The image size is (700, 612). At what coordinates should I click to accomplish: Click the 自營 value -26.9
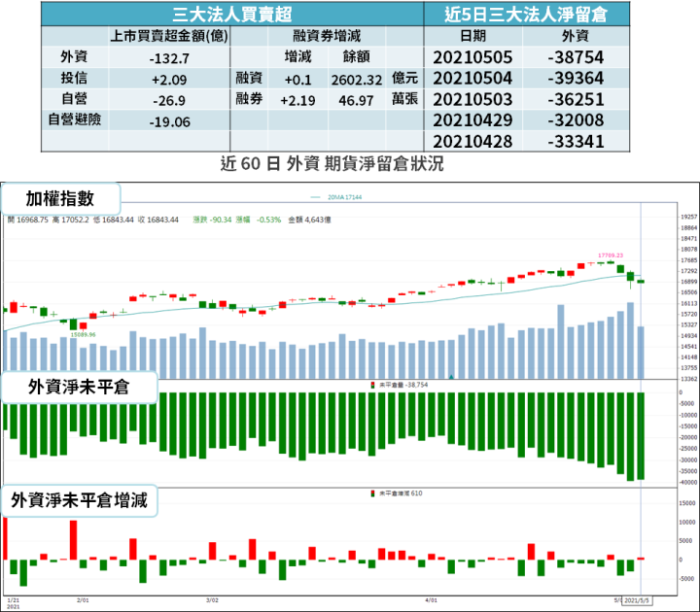tap(169, 100)
